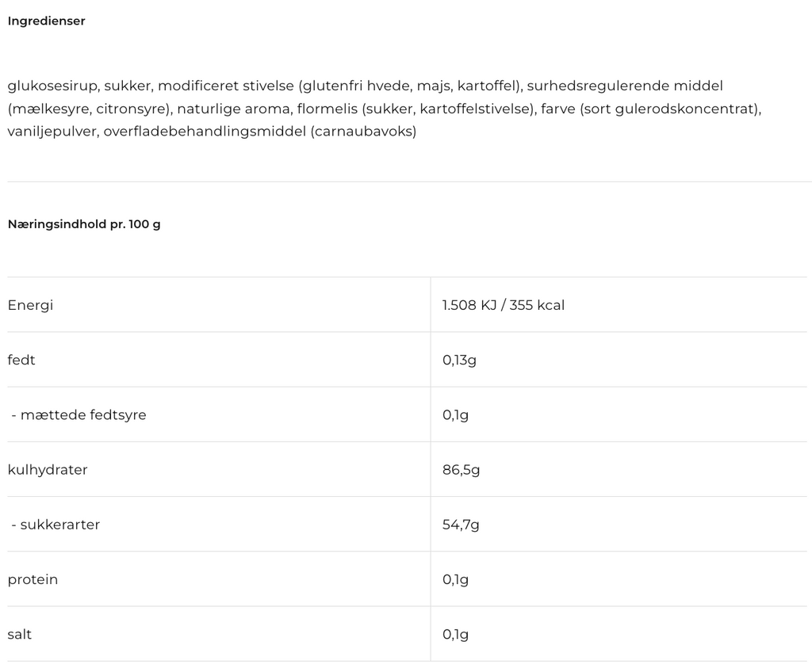
Task: Click the sukkerarter row label
Action: [x=59, y=525]
